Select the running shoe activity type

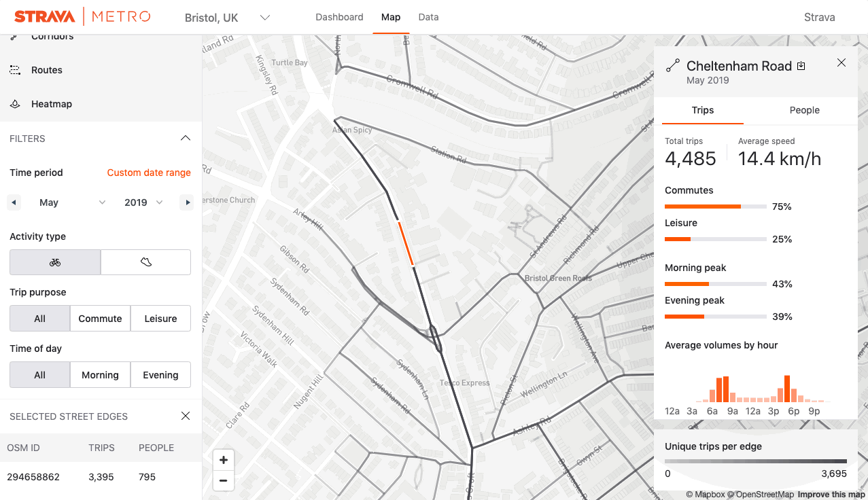[x=145, y=262]
